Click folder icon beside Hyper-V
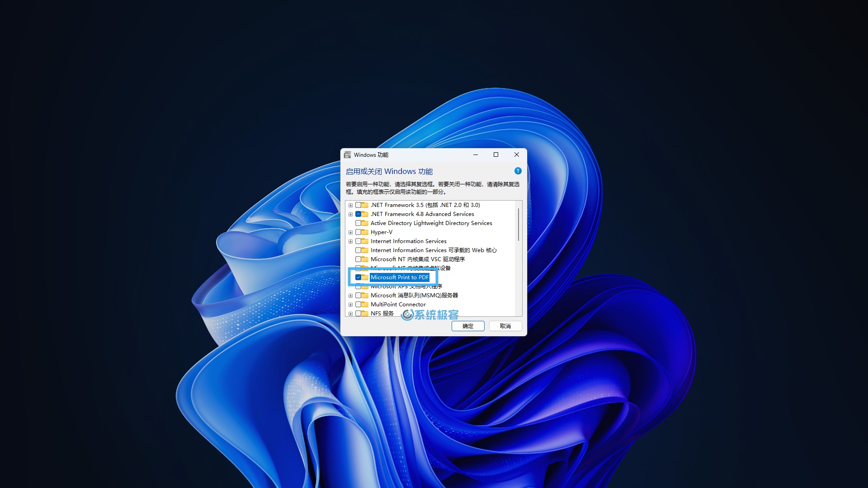 coord(365,232)
